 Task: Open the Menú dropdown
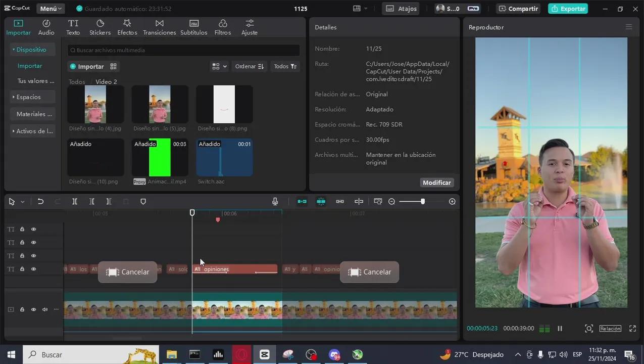pyautogui.click(x=51, y=9)
